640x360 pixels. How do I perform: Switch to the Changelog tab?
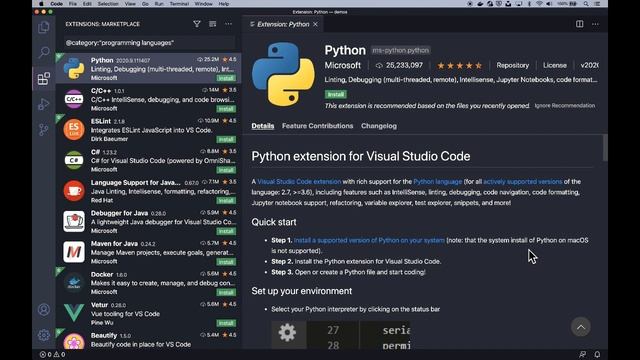click(x=379, y=126)
